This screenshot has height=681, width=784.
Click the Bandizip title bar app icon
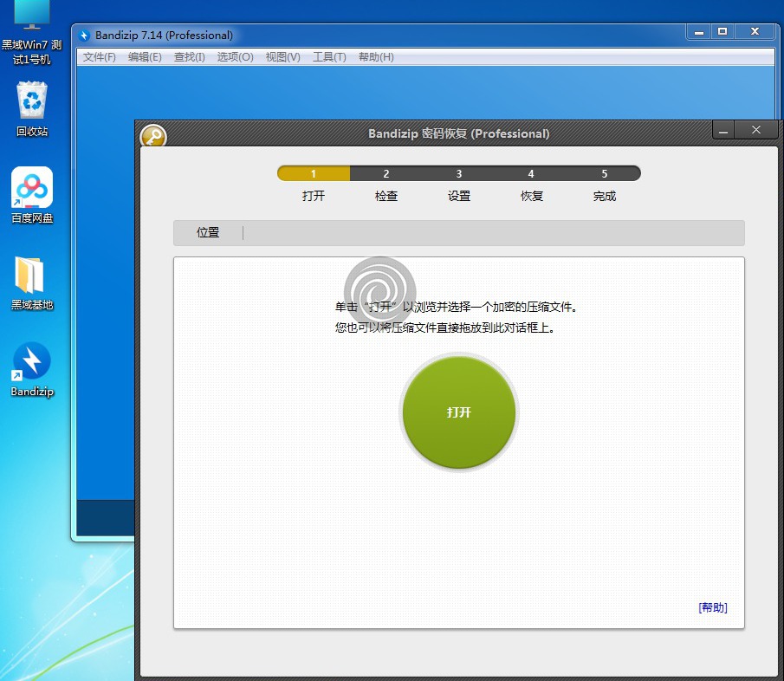point(84,35)
